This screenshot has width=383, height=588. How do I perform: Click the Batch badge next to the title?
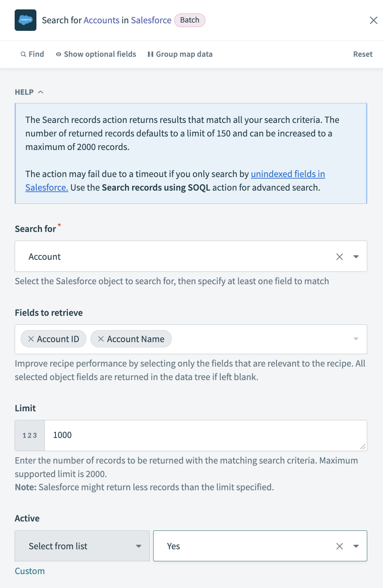coord(190,20)
